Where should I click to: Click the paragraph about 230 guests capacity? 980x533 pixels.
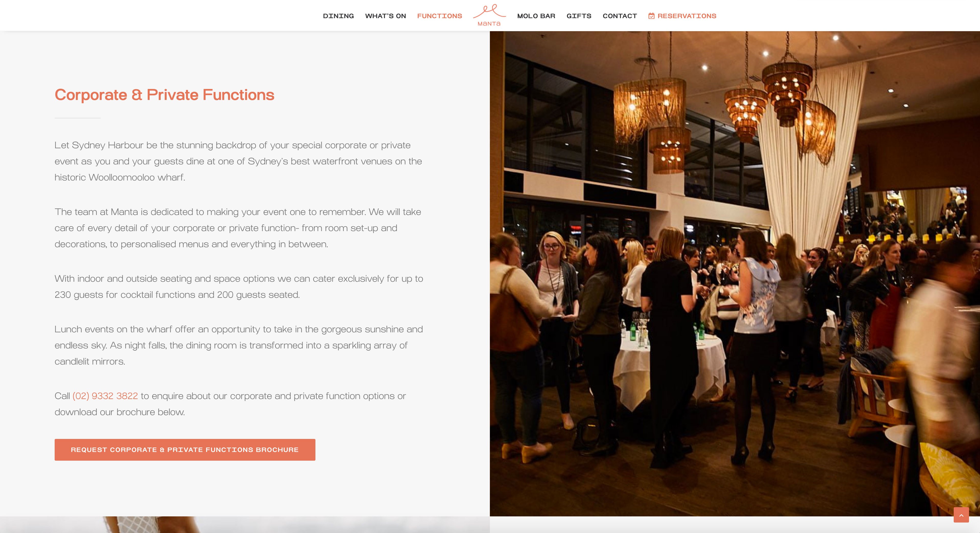tap(239, 286)
